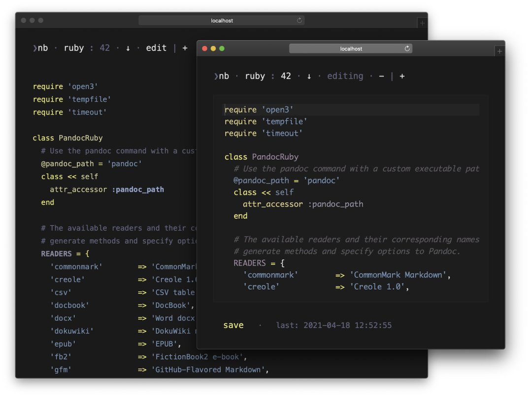Click the front window address bar localhost
Image resolution: width=532 pixels, height=401 pixels.
pyautogui.click(x=351, y=49)
